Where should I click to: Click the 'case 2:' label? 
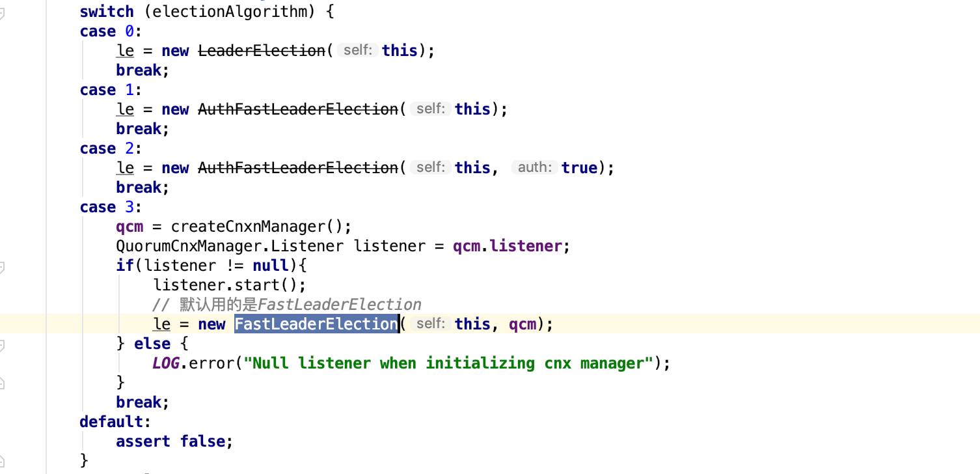[111, 148]
